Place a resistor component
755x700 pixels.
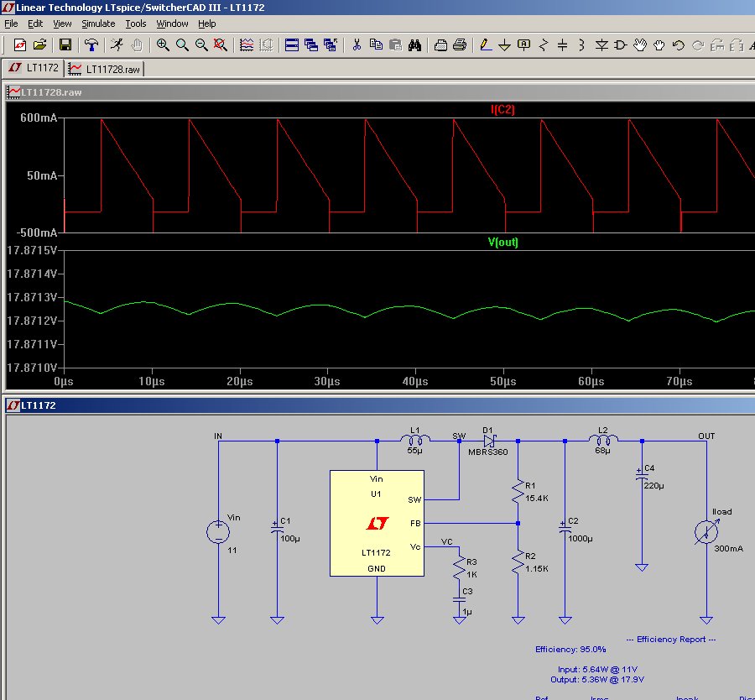543,44
